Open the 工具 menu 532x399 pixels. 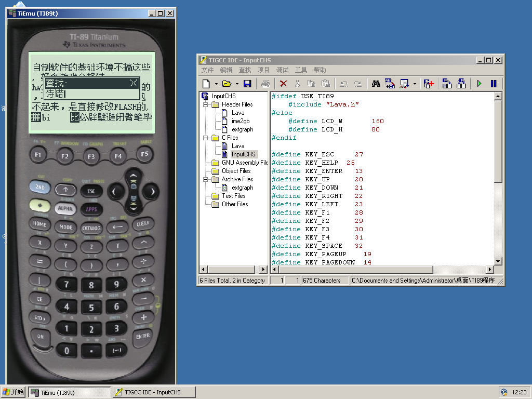301,70
